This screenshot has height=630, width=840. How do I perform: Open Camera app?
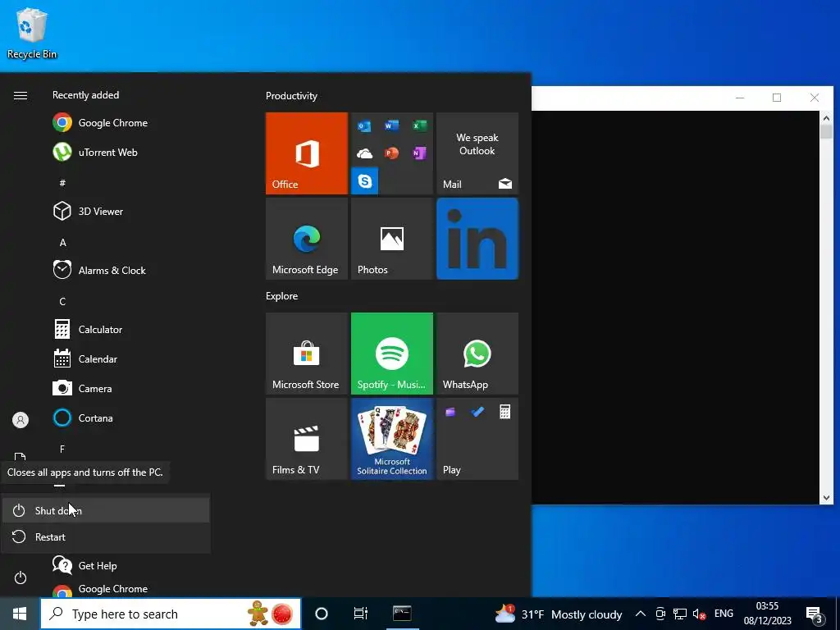pos(82,388)
